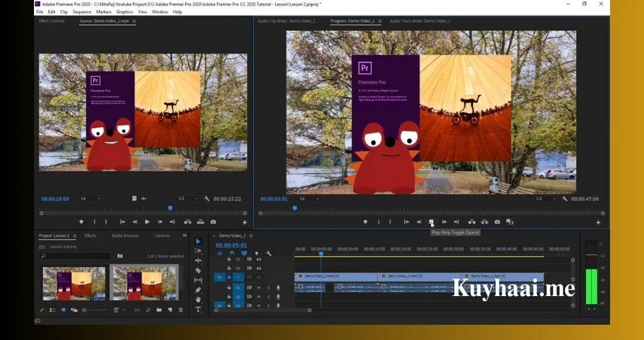Viewport: 644px width, 340px height.
Task: Open Source monitor Fit zoom dropdown
Action: [90, 199]
